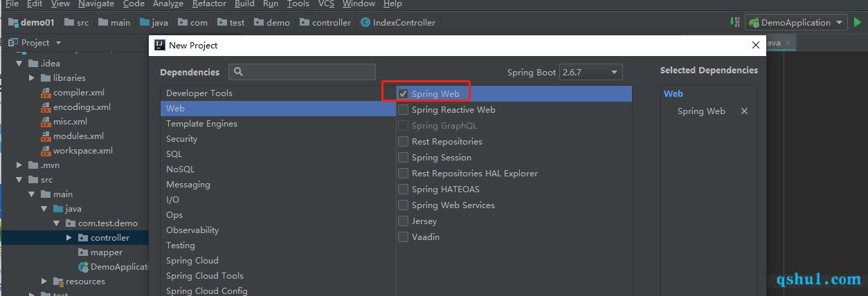Open the Tools menu
868x296 pixels.
pos(298,4)
